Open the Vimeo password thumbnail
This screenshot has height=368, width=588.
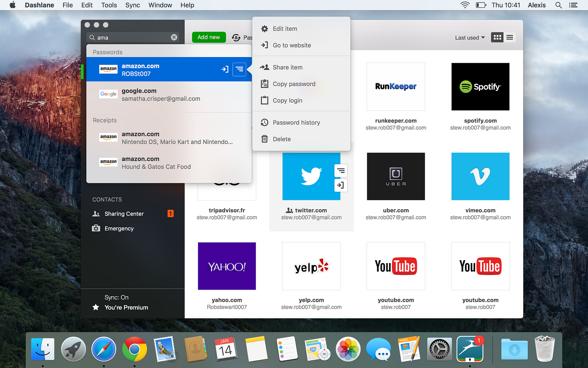(x=480, y=176)
